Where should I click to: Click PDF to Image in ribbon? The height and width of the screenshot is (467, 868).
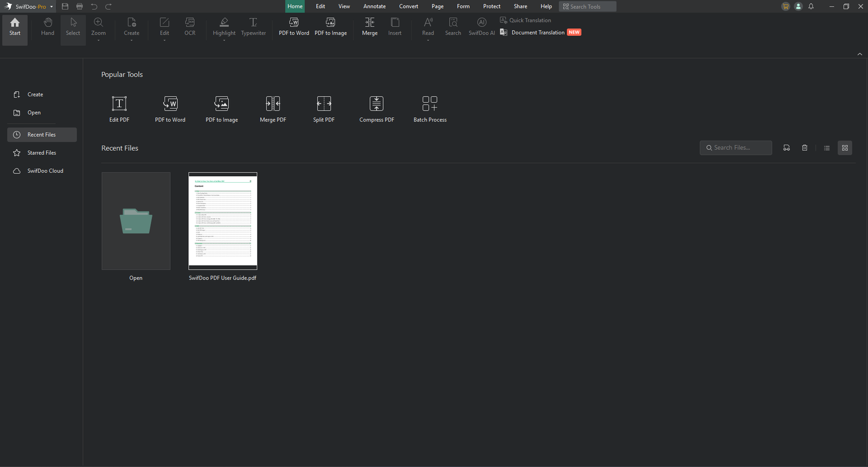(330, 27)
